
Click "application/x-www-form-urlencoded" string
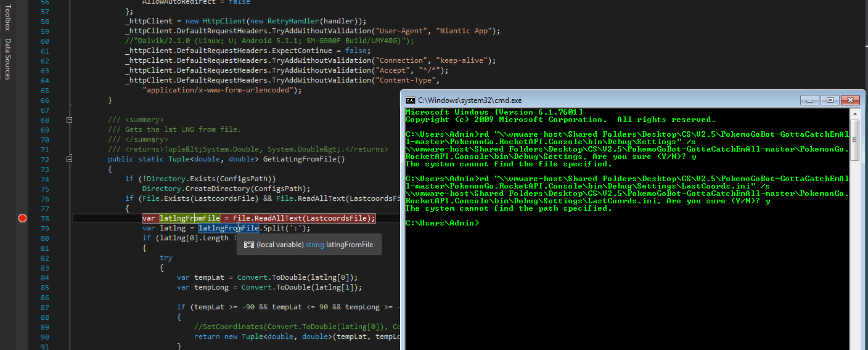point(218,90)
